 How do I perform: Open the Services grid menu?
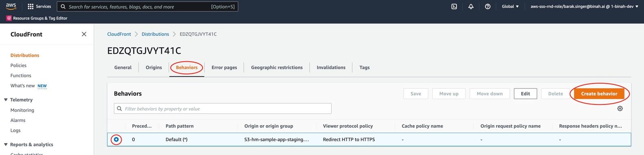tap(39, 7)
